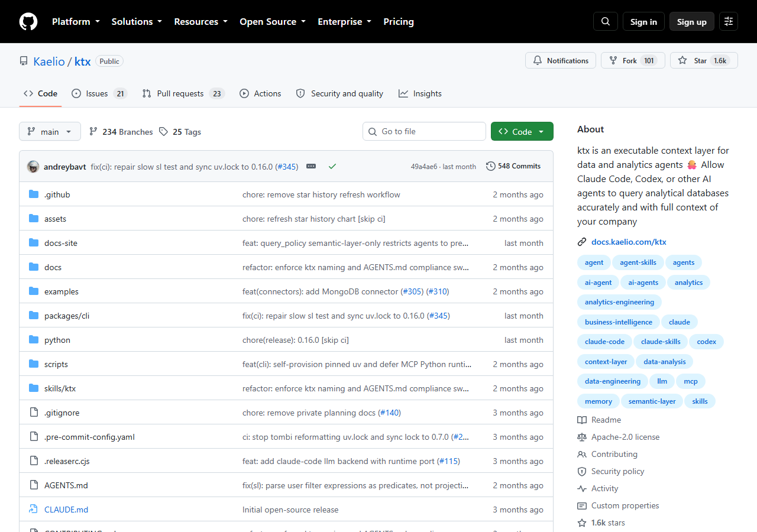
Task: Click the claude-code topic tag
Action: pyautogui.click(x=604, y=341)
